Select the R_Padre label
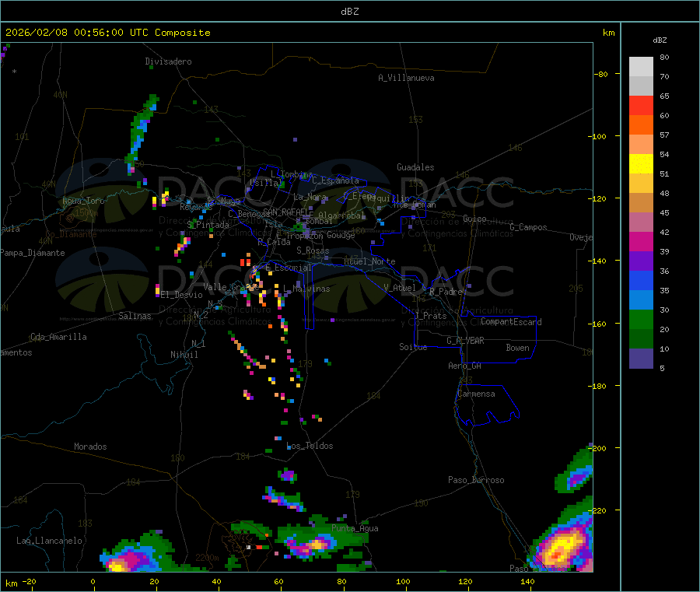Image resolution: width=700 pixels, height=592 pixels. [x=446, y=292]
